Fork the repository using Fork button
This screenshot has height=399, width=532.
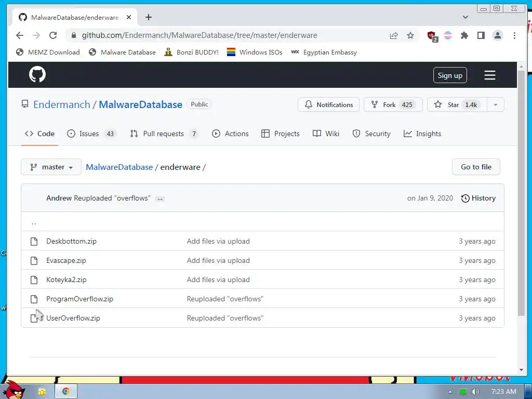(x=393, y=104)
